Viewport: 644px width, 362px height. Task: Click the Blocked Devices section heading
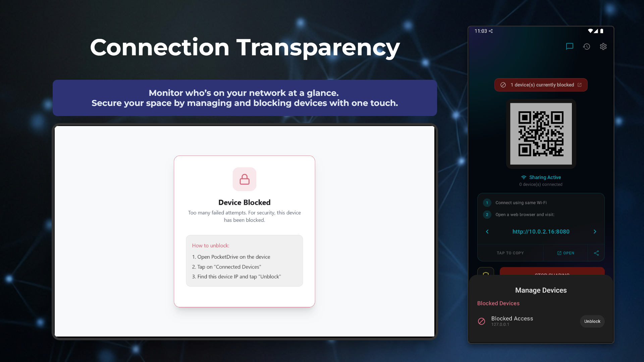[x=498, y=303]
